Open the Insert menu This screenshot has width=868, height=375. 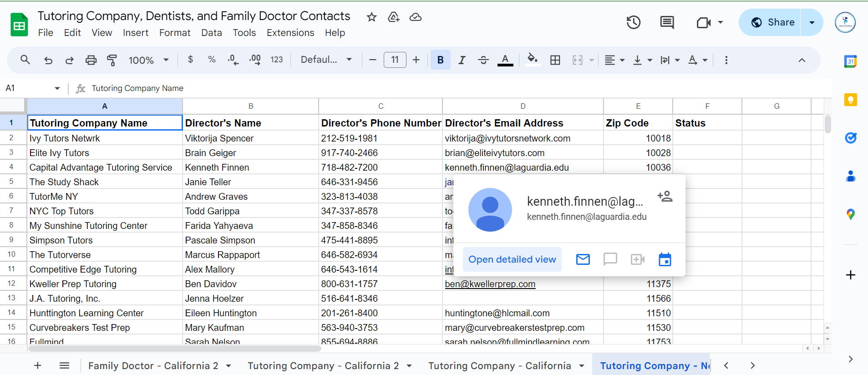point(136,33)
